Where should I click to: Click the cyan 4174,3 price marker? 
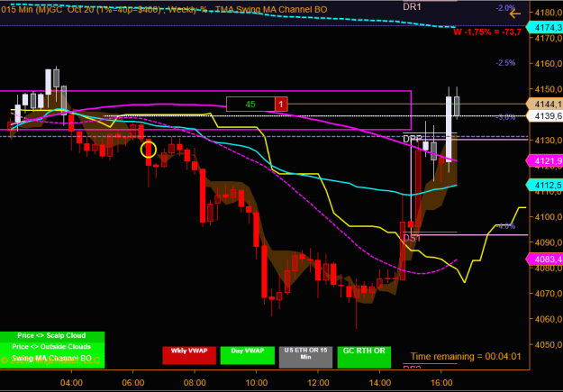point(545,27)
